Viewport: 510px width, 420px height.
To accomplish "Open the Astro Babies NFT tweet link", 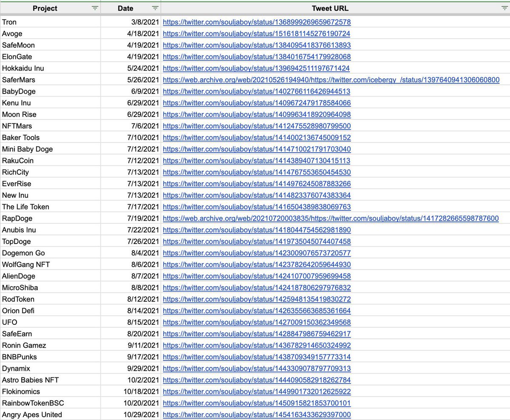I will click(257, 380).
